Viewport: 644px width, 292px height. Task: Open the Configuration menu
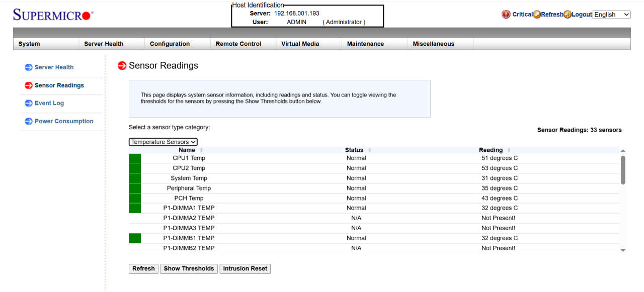pos(170,44)
